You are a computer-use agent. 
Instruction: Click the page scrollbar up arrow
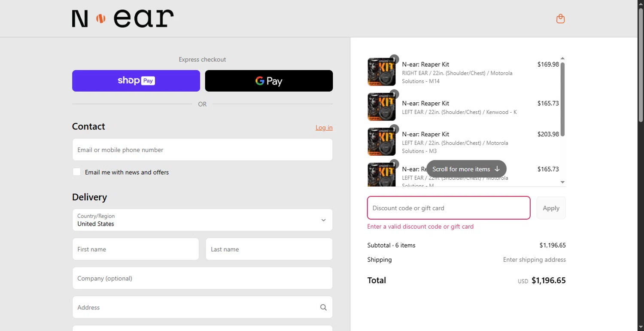click(x=641, y=3)
